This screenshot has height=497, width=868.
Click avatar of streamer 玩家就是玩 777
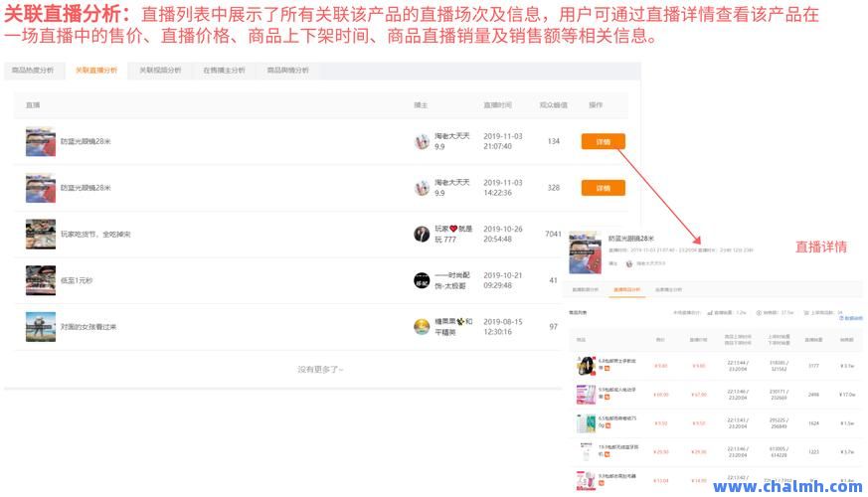point(422,235)
